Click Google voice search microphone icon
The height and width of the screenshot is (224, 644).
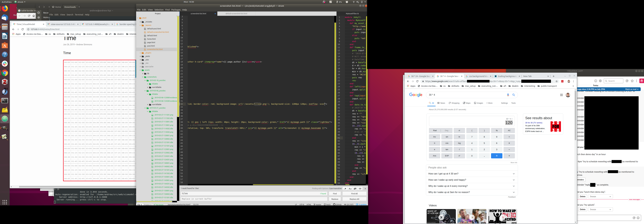point(508,95)
